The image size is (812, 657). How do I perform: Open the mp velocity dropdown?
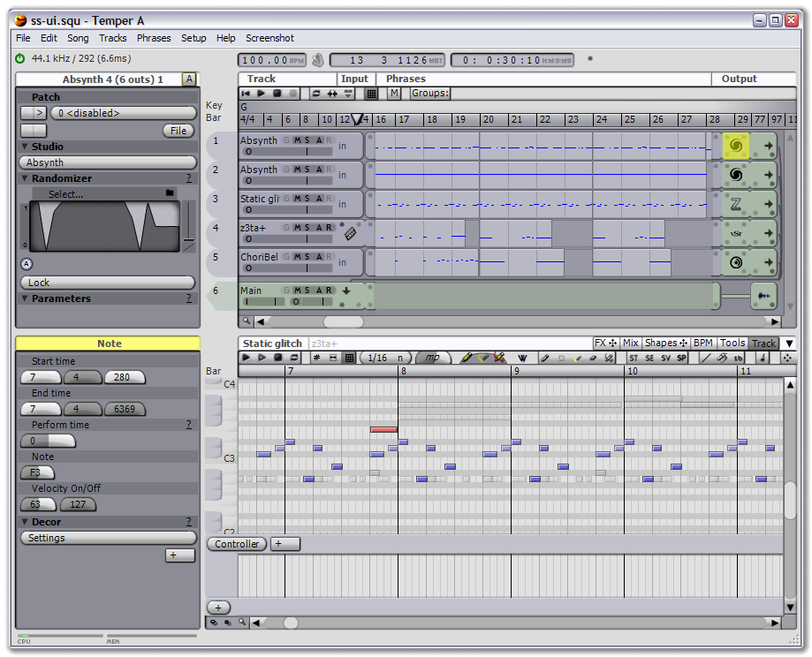tap(434, 358)
